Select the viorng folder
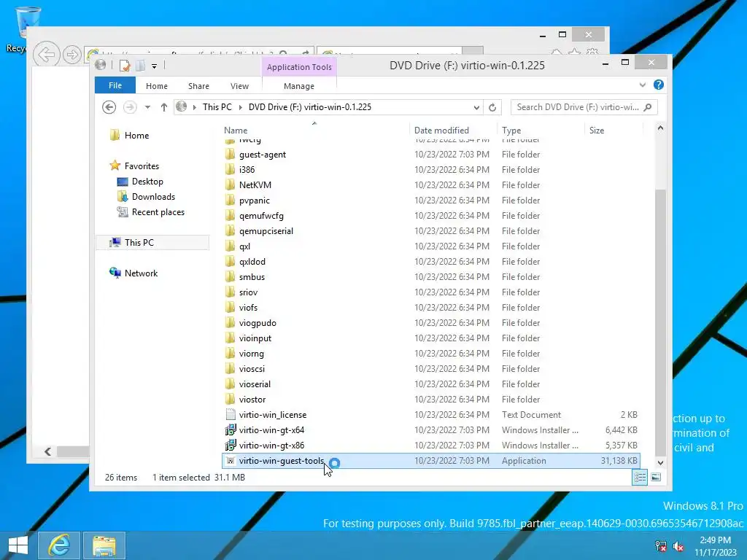The height and width of the screenshot is (560, 747). [x=252, y=354]
